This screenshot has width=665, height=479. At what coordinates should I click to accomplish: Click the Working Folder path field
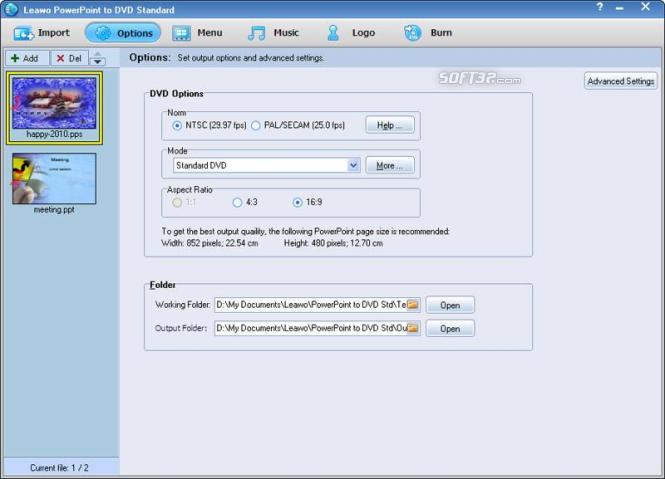[x=311, y=305]
